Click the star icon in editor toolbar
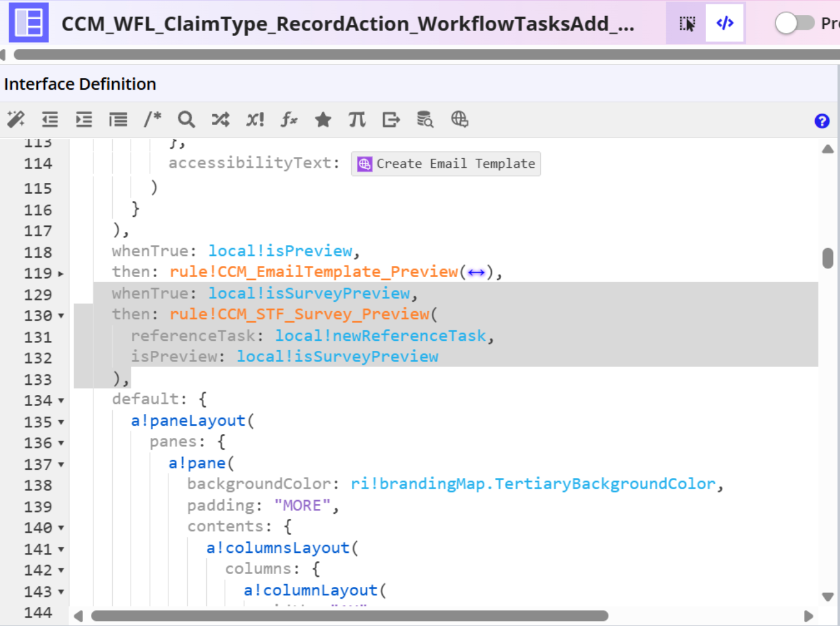Image resolution: width=840 pixels, height=626 pixels. 323,119
